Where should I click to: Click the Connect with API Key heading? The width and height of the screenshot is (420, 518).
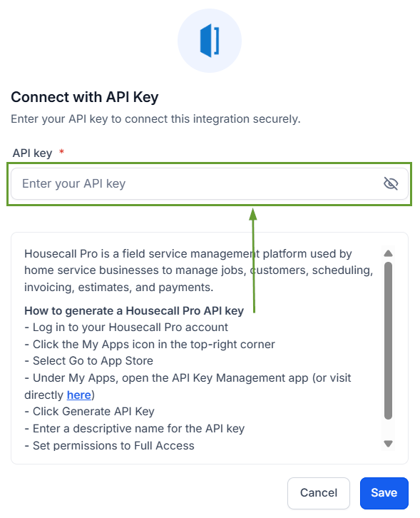[x=85, y=97]
